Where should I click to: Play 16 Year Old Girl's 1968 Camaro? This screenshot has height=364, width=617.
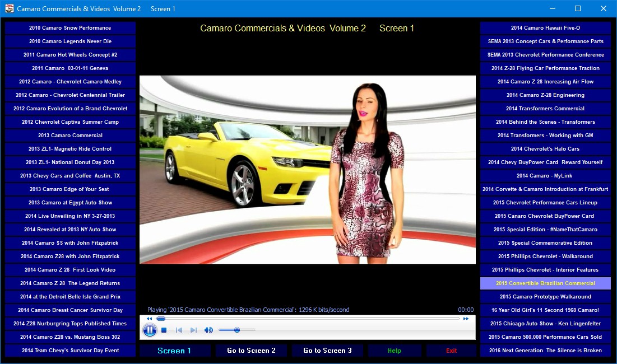pos(545,310)
